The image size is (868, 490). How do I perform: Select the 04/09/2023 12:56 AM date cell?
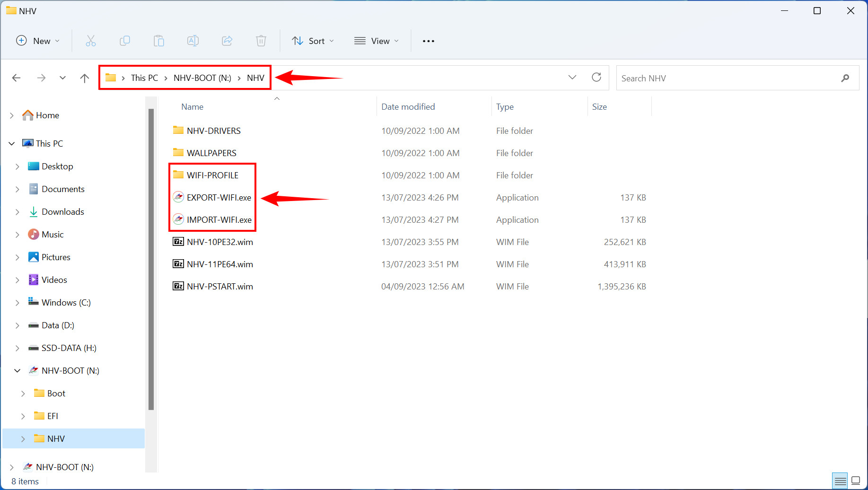point(423,287)
